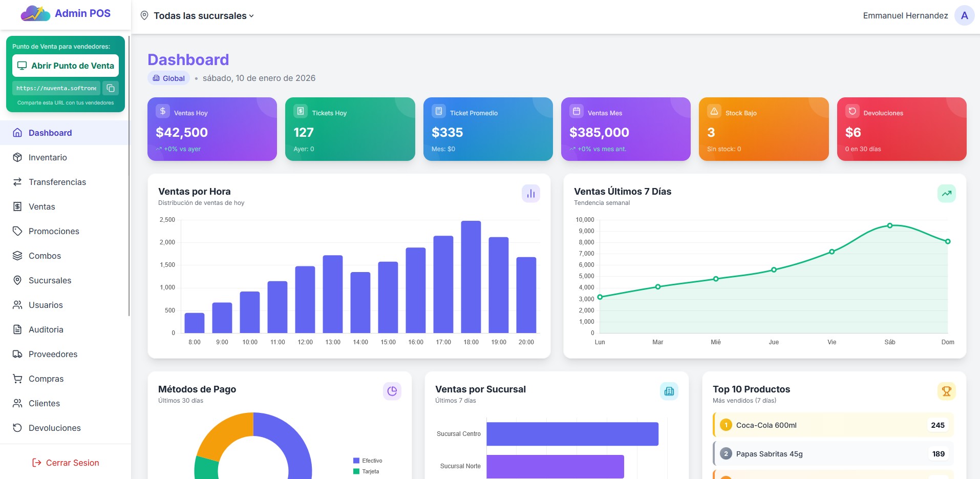Open the Inventario section icon

coord(17,157)
